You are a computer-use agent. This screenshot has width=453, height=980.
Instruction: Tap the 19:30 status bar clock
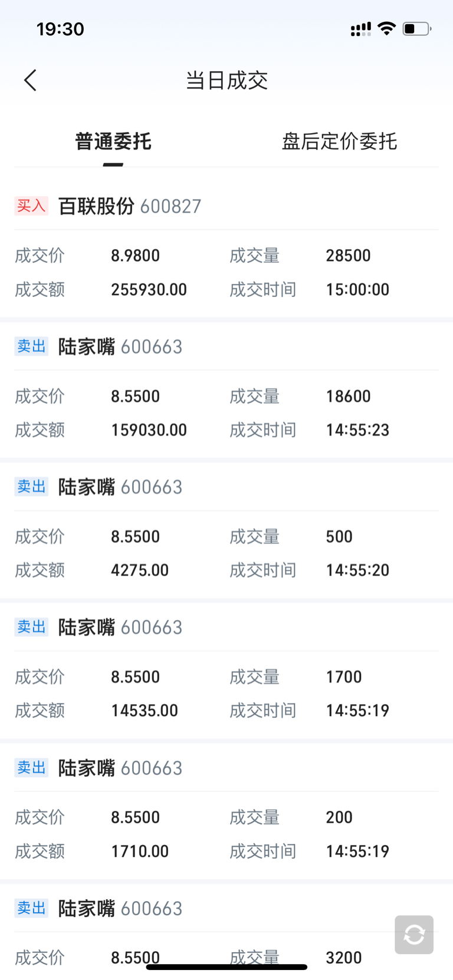(60, 28)
